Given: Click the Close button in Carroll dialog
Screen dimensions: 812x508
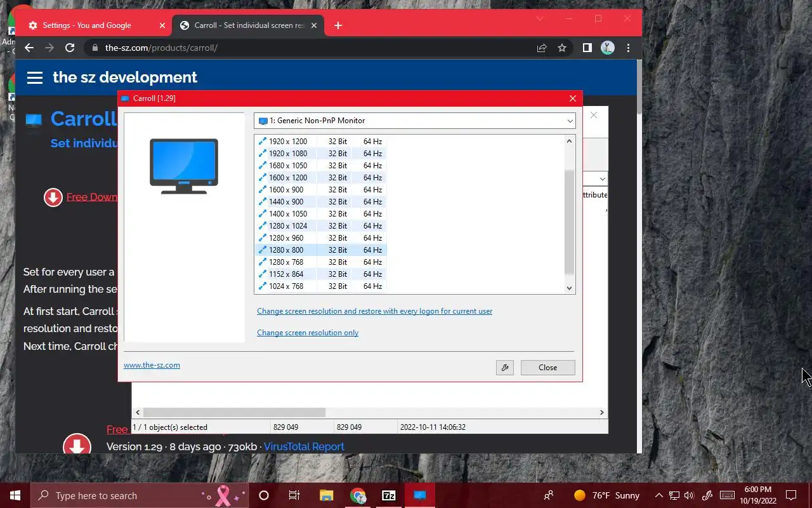Looking at the screenshot, I should 547,368.
